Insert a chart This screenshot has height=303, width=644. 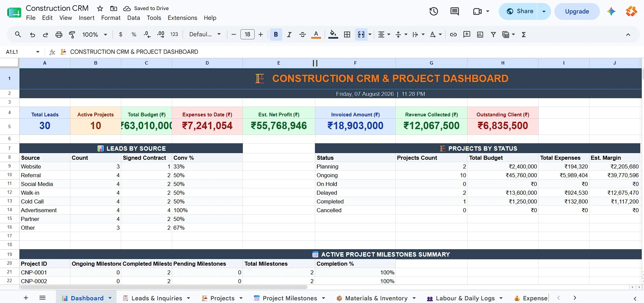point(480,34)
